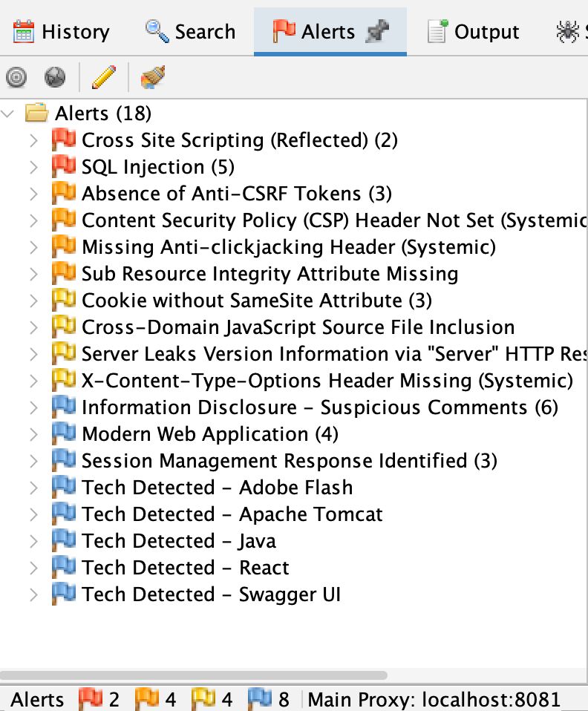Click orange medium-risk flag count in status bar
This screenshot has height=711, width=588.
click(x=156, y=699)
